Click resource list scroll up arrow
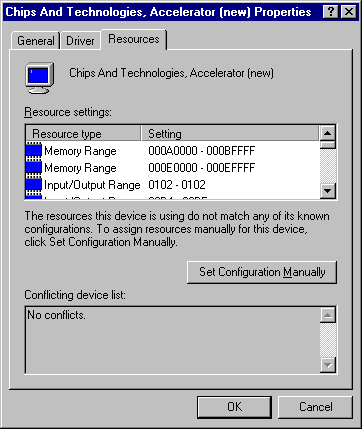The width and height of the screenshot is (362, 429). coord(327,133)
